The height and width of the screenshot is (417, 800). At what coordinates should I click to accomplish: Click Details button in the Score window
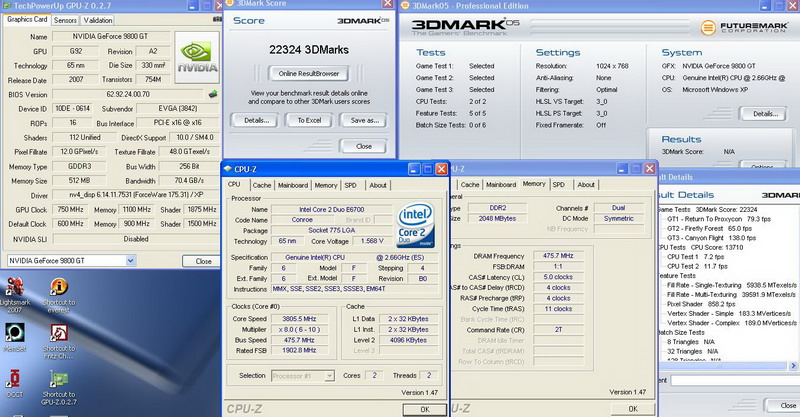click(x=256, y=120)
